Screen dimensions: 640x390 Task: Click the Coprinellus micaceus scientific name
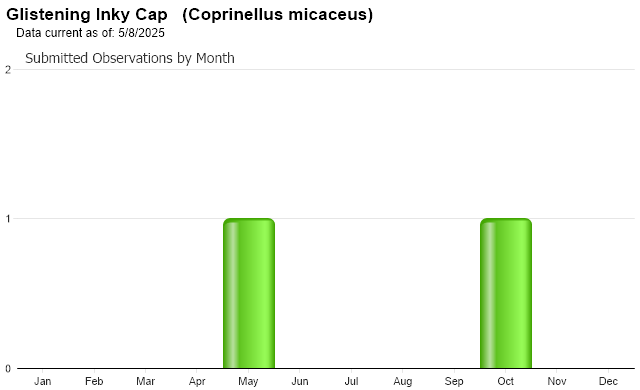coord(278,15)
